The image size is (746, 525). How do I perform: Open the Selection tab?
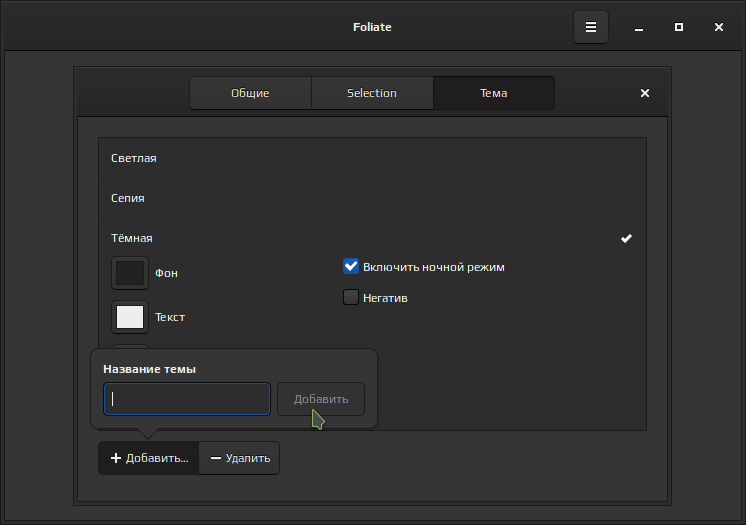click(372, 93)
